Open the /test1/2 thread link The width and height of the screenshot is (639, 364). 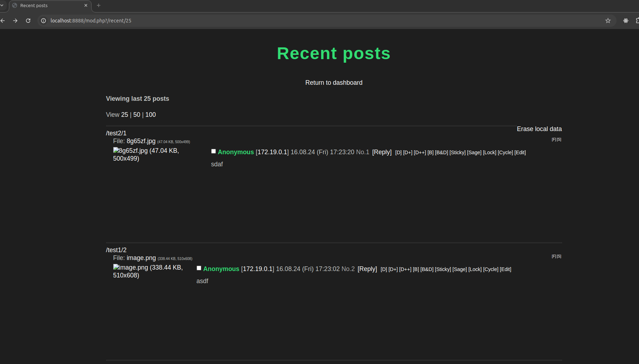coord(116,250)
